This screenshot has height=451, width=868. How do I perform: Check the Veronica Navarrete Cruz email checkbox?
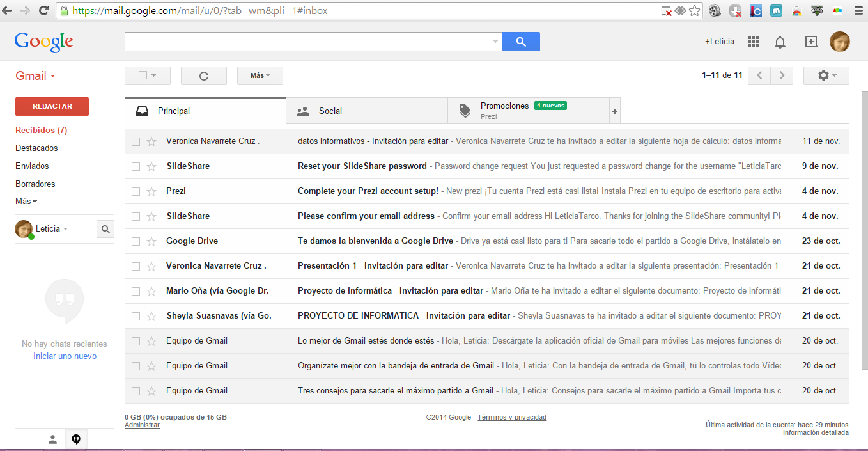point(135,141)
